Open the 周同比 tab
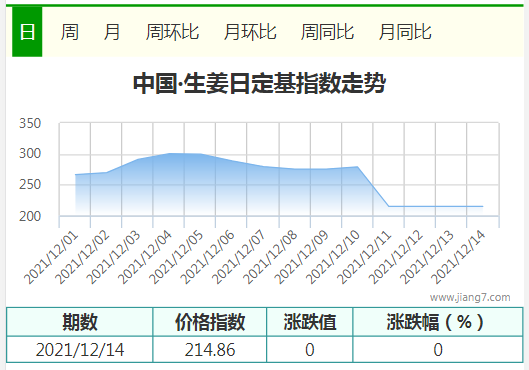Image resolution: width=529 pixels, height=370 pixels. click(327, 32)
